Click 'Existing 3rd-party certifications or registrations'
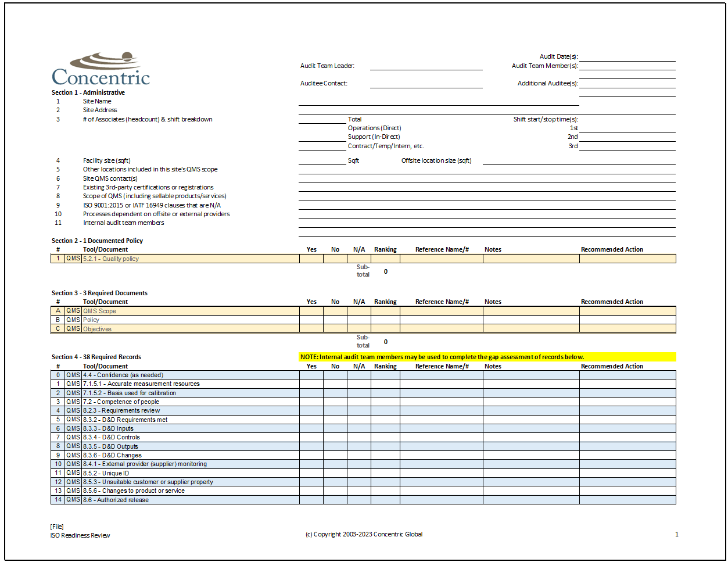This screenshot has width=728, height=562. tap(148, 187)
